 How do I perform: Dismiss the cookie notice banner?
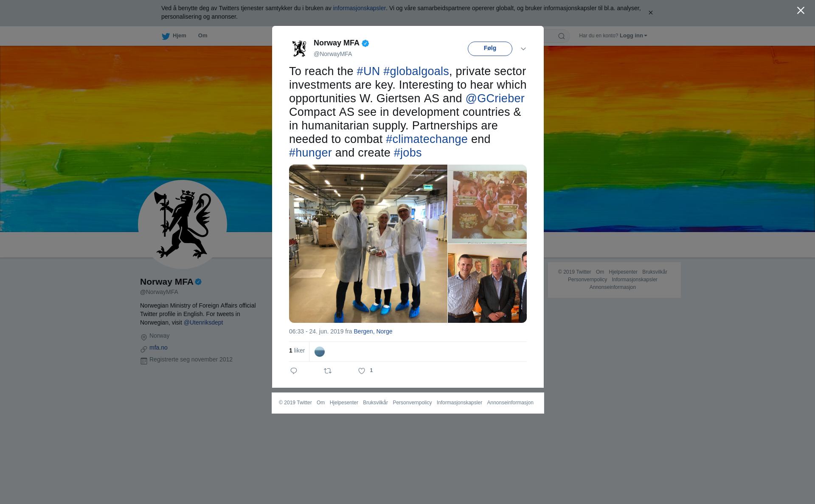coord(650,13)
